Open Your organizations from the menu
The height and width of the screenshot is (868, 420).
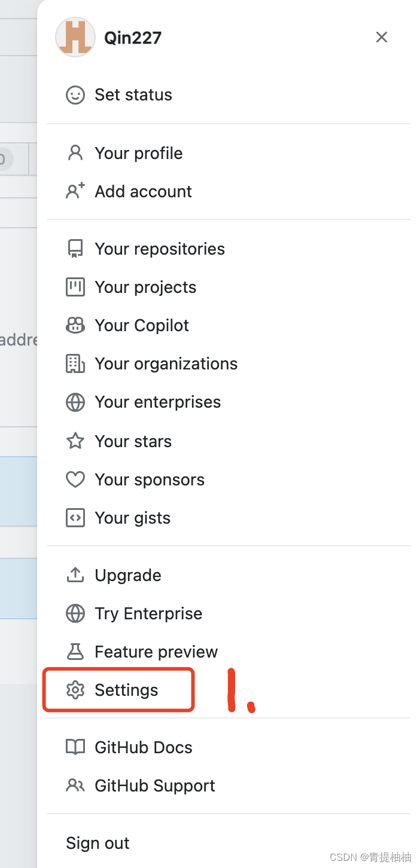166,363
